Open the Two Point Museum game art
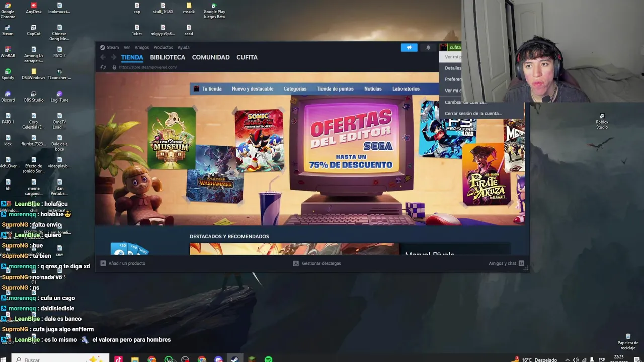Screen dimensions: 644x362 [172, 138]
